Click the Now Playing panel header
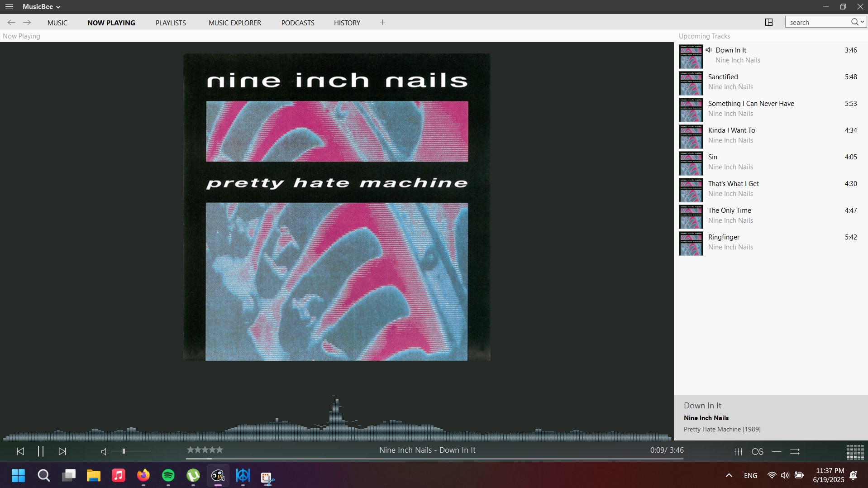The width and height of the screenshot is (868, 488). pyautogui.click(x=21, y=36)
